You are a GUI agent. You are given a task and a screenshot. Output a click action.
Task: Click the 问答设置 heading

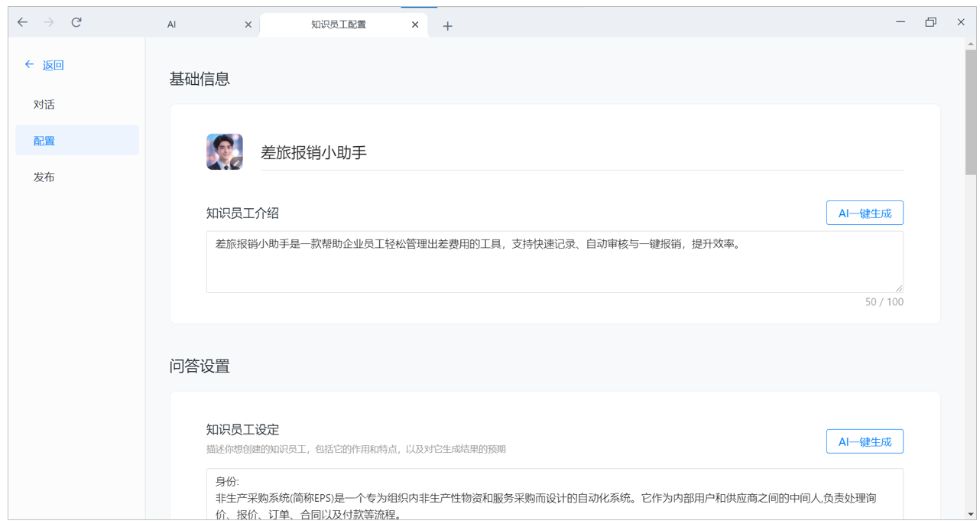click(x=200, y=366)
